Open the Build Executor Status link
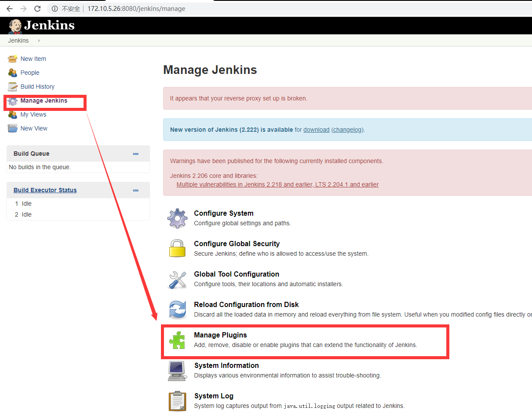532x414 pixels. click(x=45, y=190)
